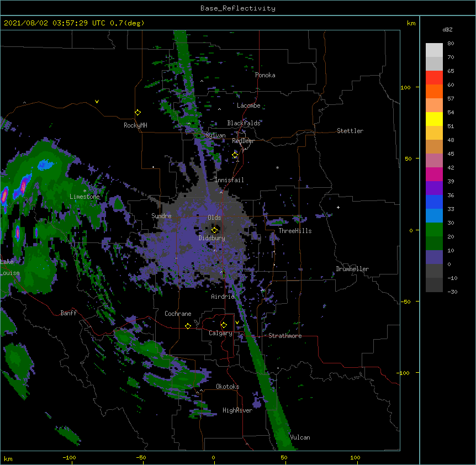Select the white plus marker west of Drumheller region
The width and height of the screenshot is (476, 465).
click(338, 207)
